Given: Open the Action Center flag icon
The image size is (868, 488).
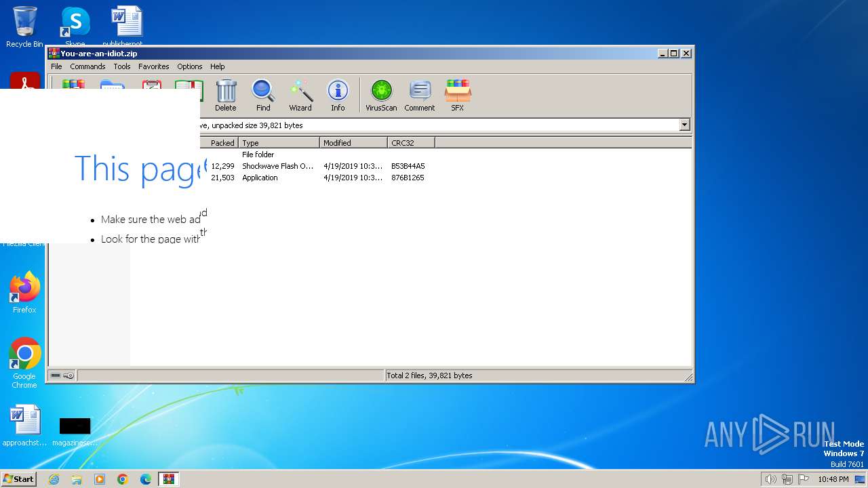Looking at the screenshot, I should (x=804, y=479).
